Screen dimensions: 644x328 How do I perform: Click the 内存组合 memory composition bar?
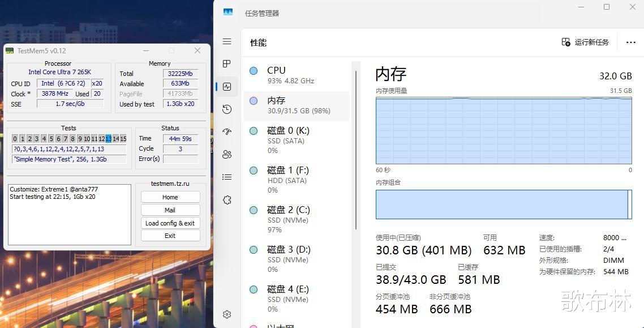coord(504,205)
